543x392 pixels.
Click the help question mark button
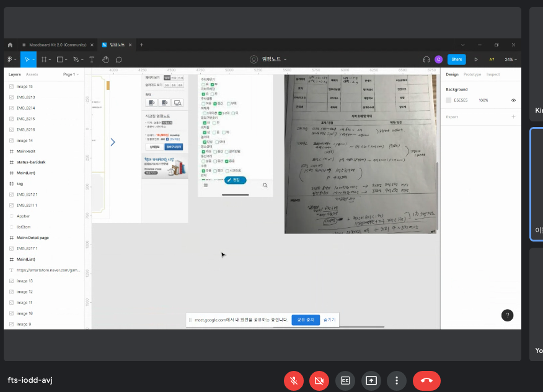click(507, 315)
